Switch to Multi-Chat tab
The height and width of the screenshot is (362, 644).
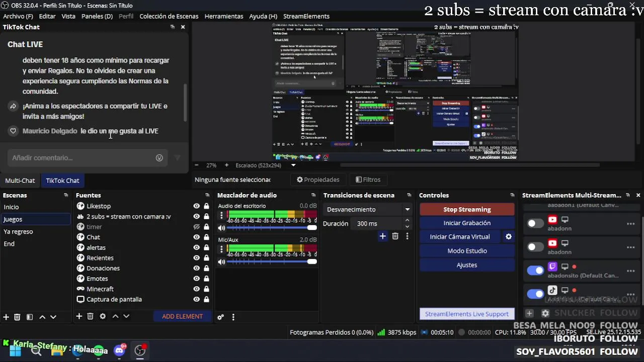point(20,180)
